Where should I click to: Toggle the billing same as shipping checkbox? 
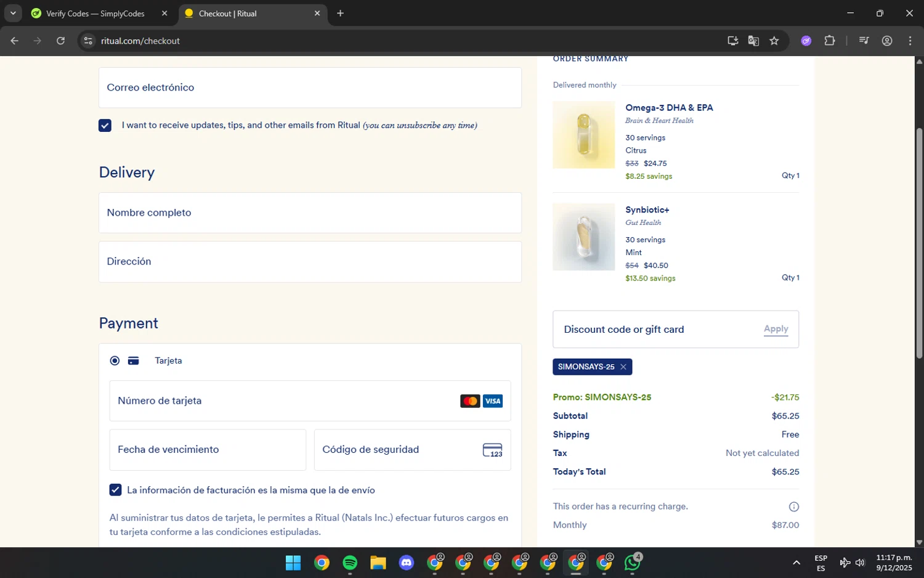(115, 490)
